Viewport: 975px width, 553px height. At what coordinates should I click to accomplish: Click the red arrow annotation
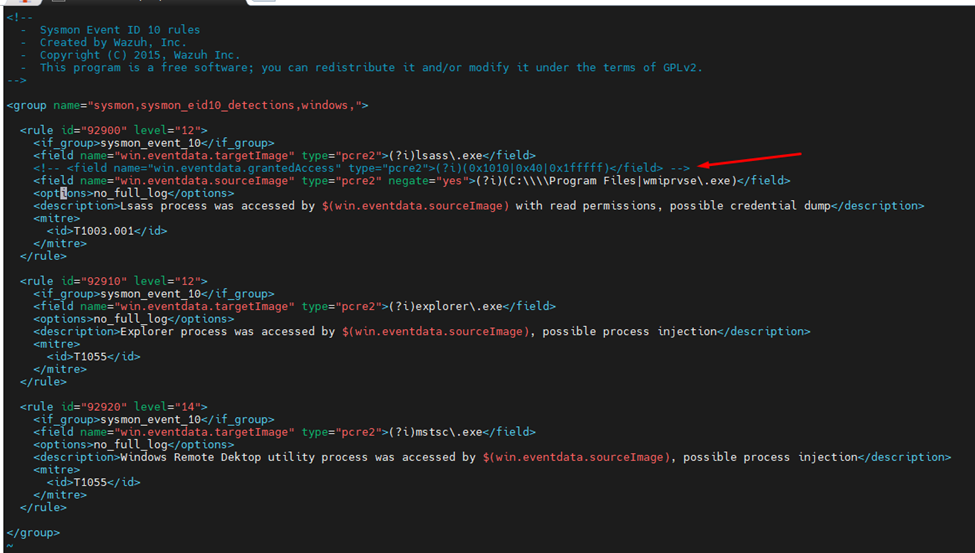tap(750, 160)
